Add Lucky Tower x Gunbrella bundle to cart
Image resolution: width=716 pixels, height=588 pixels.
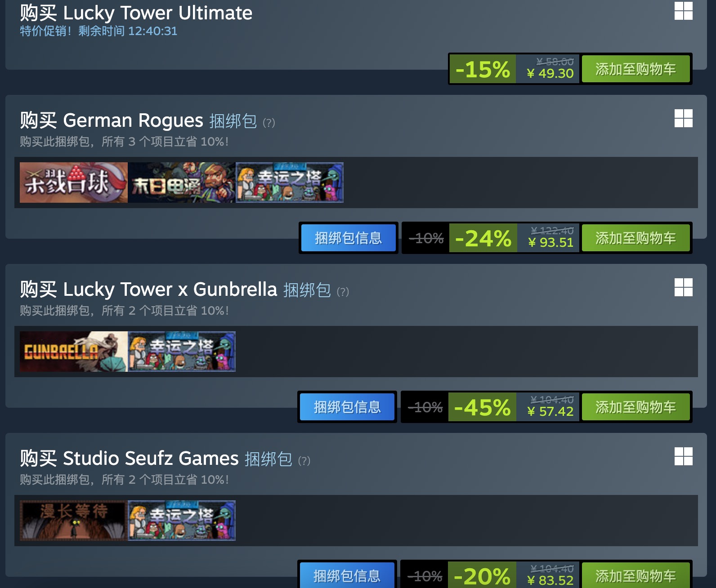point(635,407)
